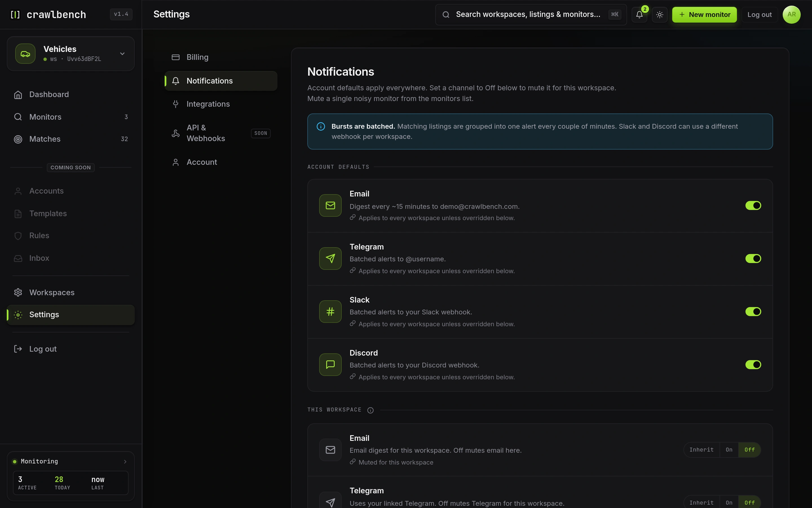Click the API & Webhooks webhook icon
812x508 pixels.
click(x=175, y=133)
